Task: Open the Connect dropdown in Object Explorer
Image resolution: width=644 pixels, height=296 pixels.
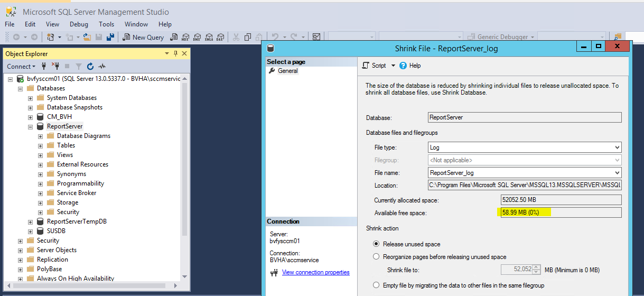Action: [x=21, y=66]
